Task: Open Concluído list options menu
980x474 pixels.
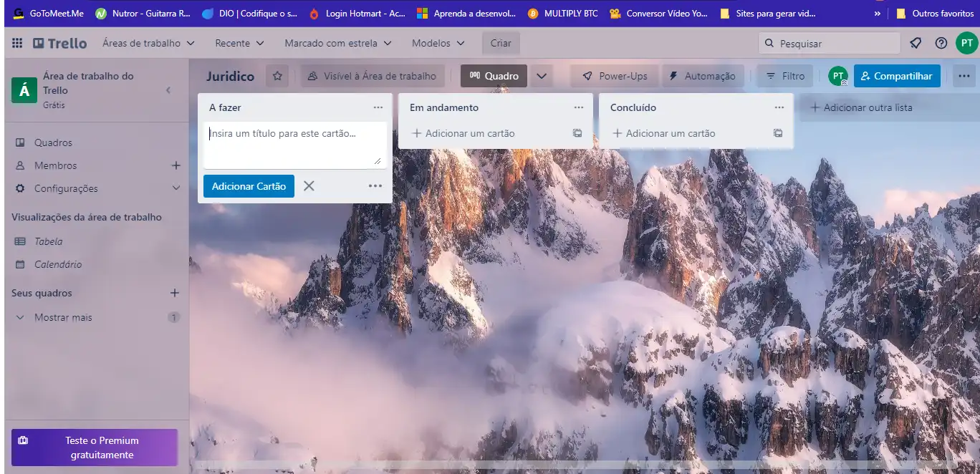Action: click(x=779, y=107)
